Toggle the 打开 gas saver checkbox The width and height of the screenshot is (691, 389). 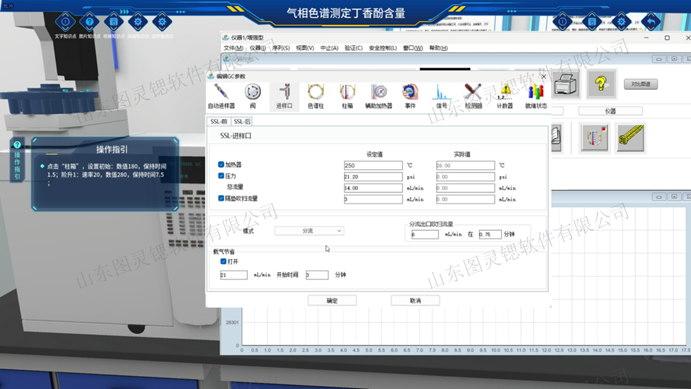tap(223, 261)
